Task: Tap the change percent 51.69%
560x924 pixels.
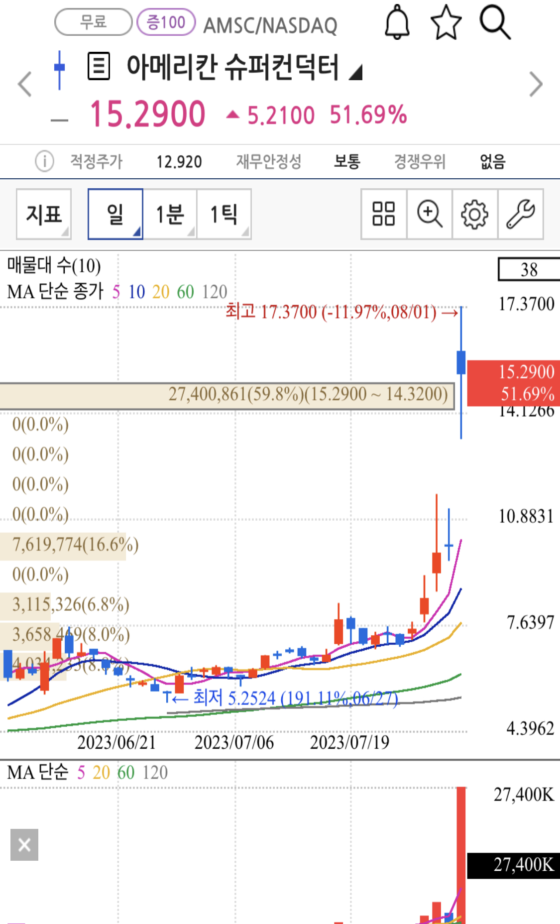Action: (368, 115)
